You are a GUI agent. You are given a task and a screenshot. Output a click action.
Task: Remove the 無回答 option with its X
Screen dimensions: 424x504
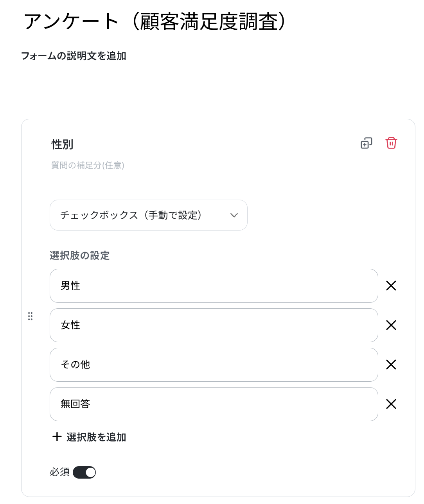(x=391, y=404)
